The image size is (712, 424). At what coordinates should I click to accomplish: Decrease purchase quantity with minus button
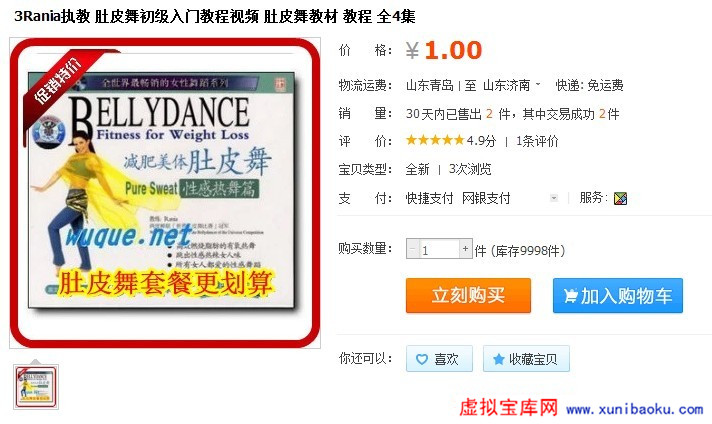[413, 249]
